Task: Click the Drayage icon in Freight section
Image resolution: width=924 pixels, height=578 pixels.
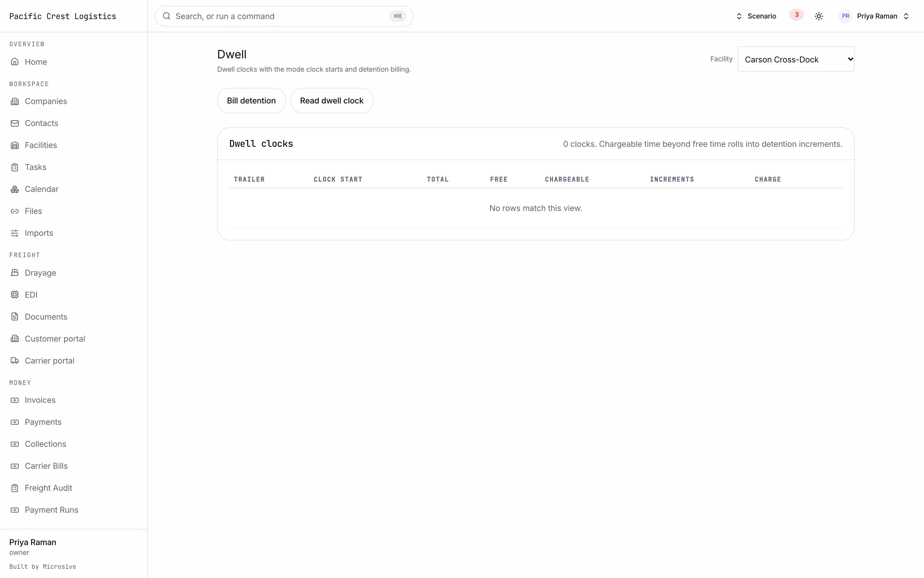Action: 14,273
